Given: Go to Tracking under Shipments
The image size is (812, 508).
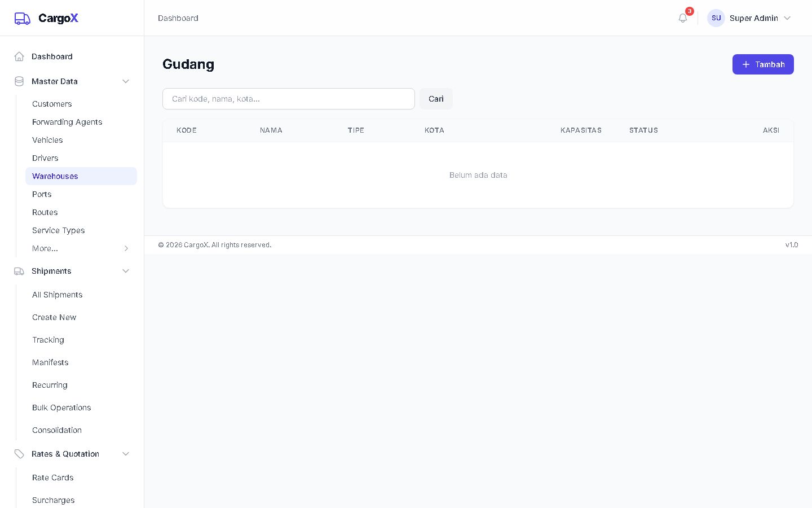Looking at the screenshot, I should (48, 340).
